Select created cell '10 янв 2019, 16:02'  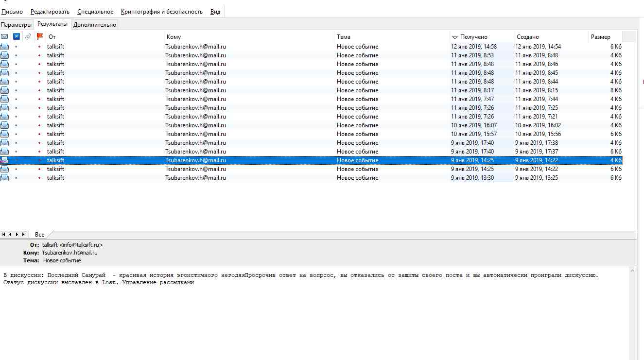point(538,125)
